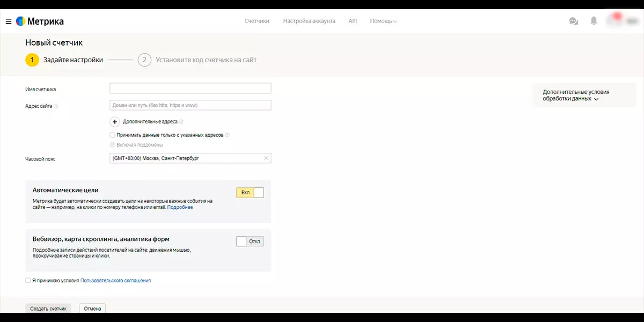644x322 pixels.
Task: Click the Автоматические цели heading text
Action: [65, 190]
